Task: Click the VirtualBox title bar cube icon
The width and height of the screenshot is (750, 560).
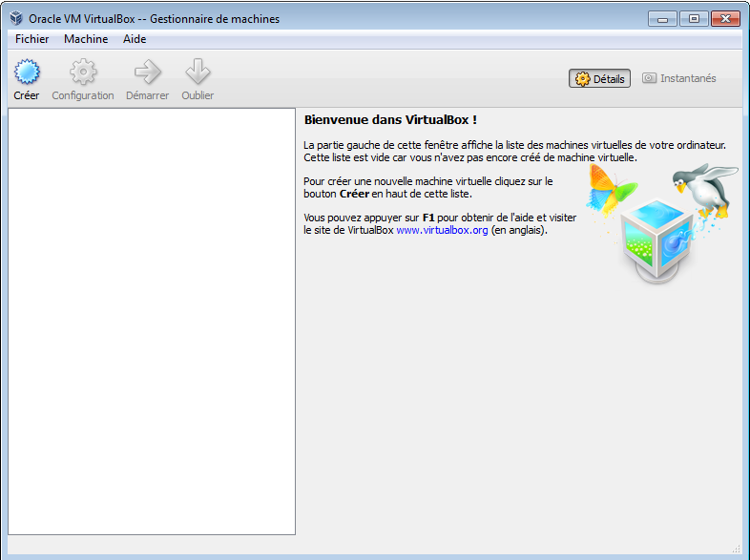Action: click(x=16, y=18)
